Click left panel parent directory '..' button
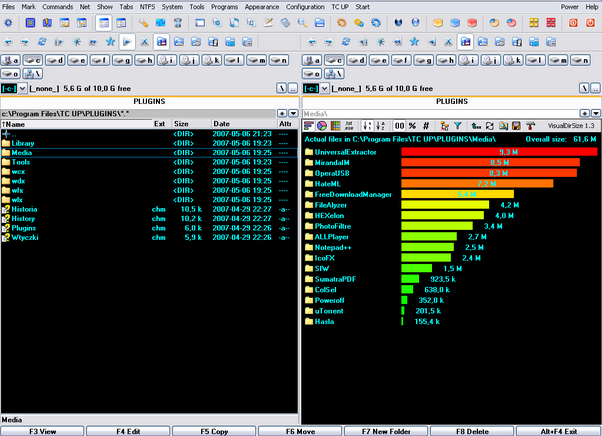 point(293,89)
